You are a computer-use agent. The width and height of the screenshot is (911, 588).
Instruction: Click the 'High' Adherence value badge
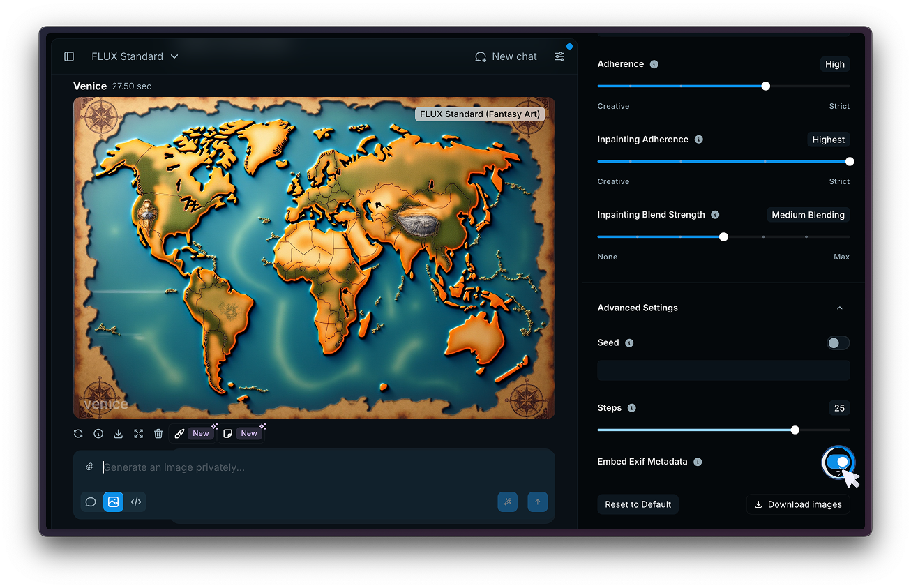(835, 64)
